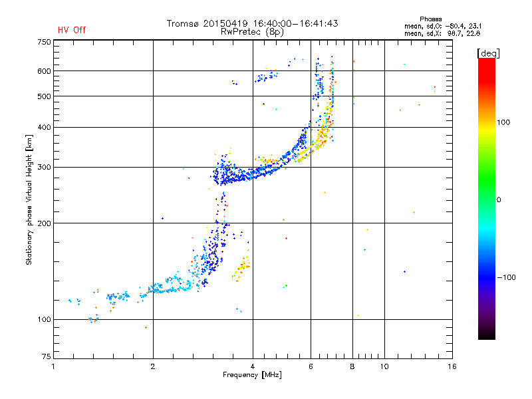Click y-axis tick label '500'

(x=44, y=96)
